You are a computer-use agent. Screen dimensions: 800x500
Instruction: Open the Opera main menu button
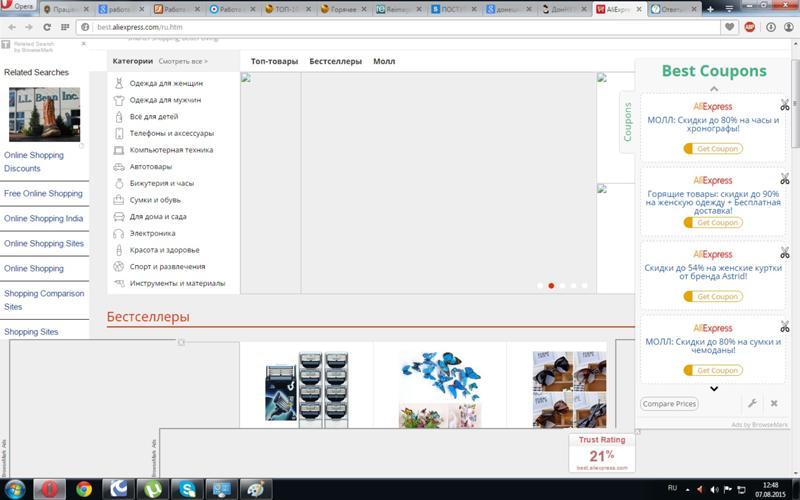tap(18, 6)
